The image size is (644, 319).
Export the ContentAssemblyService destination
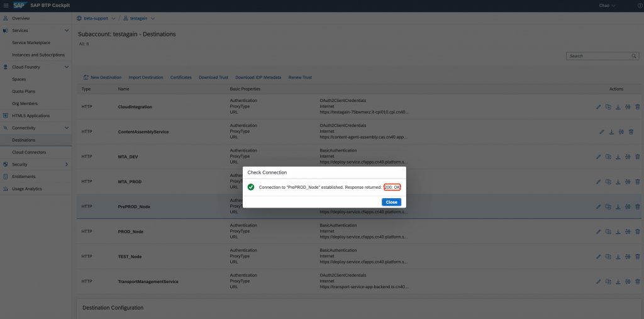click(611, 132)
